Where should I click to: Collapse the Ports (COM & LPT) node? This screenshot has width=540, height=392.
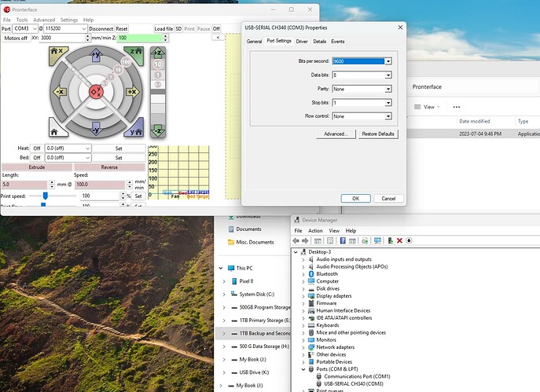coord(303,369)
